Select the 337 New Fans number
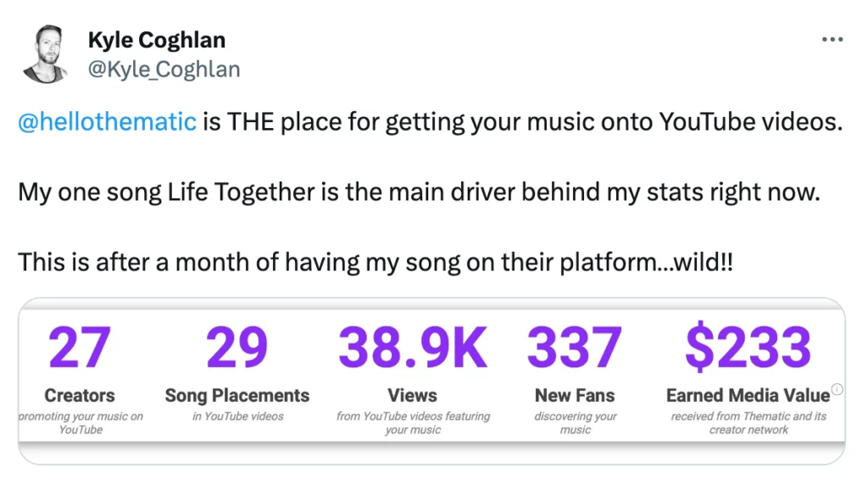 coord(575,348)
